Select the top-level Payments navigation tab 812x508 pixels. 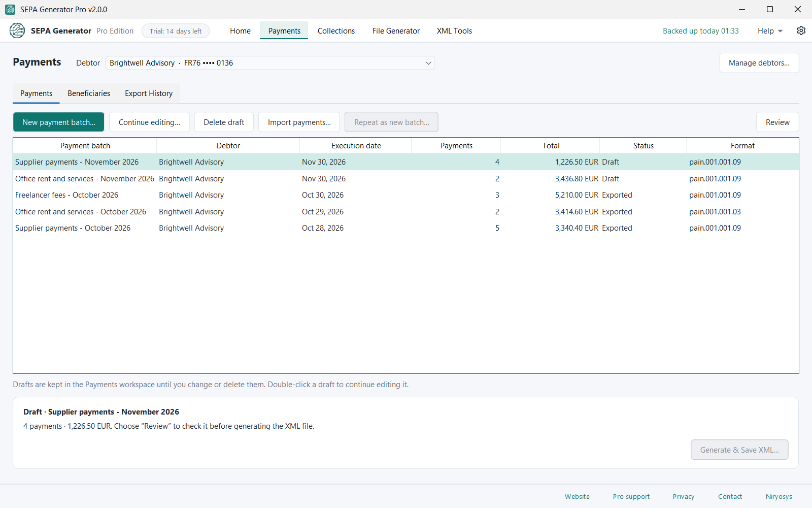point(284,31)
